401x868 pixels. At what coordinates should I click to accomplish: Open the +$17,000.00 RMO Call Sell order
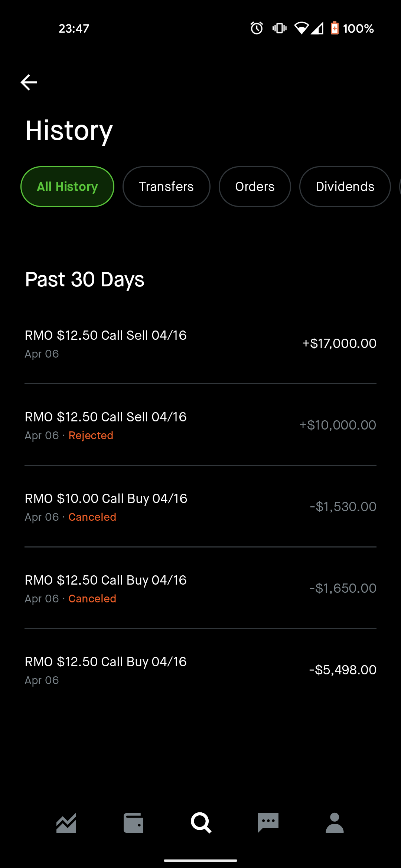click(200, 343)
